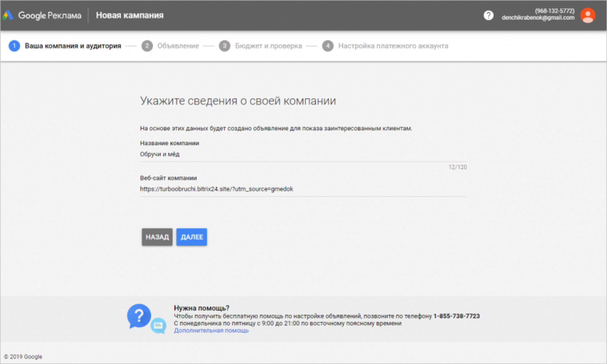Click the step 3 circle icon
This screenshot has height=364, width=607.
(224, 46)
